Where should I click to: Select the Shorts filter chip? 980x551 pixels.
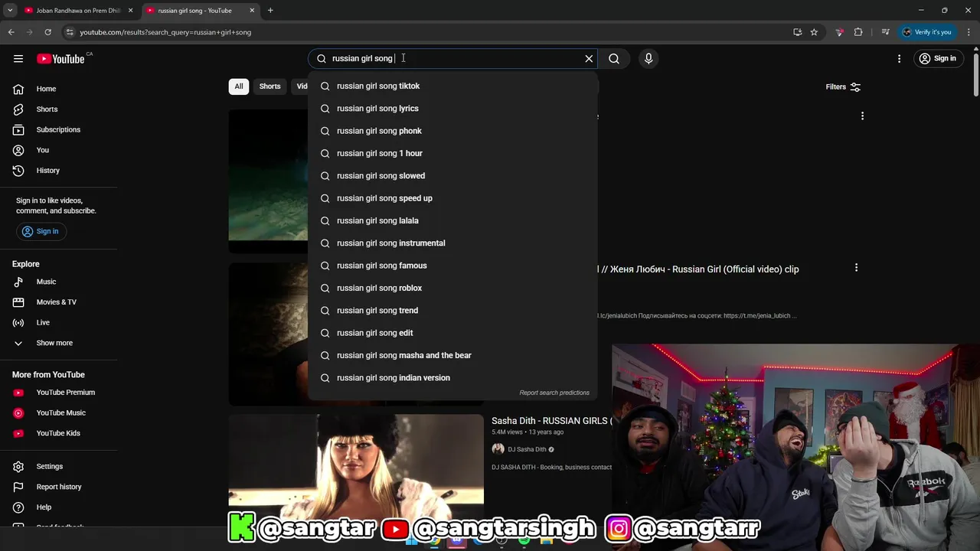(269, 86)
